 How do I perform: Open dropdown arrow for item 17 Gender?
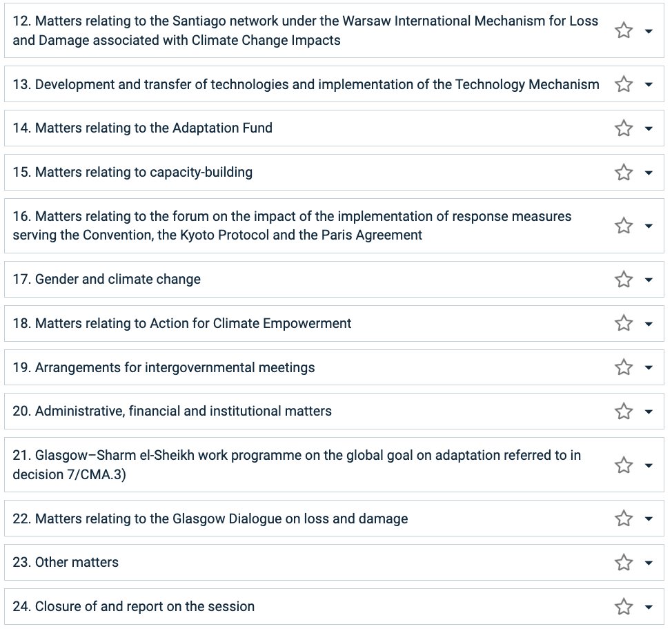(x=649, y=280)
